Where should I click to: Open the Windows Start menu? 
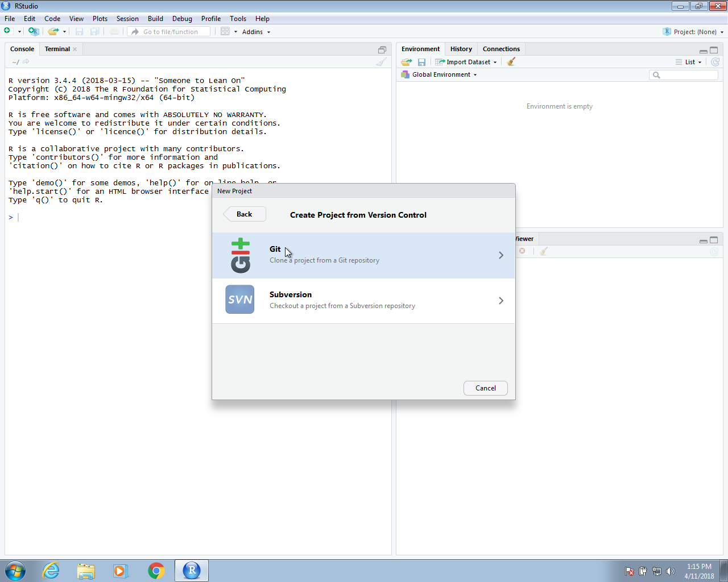coord(15,571)
